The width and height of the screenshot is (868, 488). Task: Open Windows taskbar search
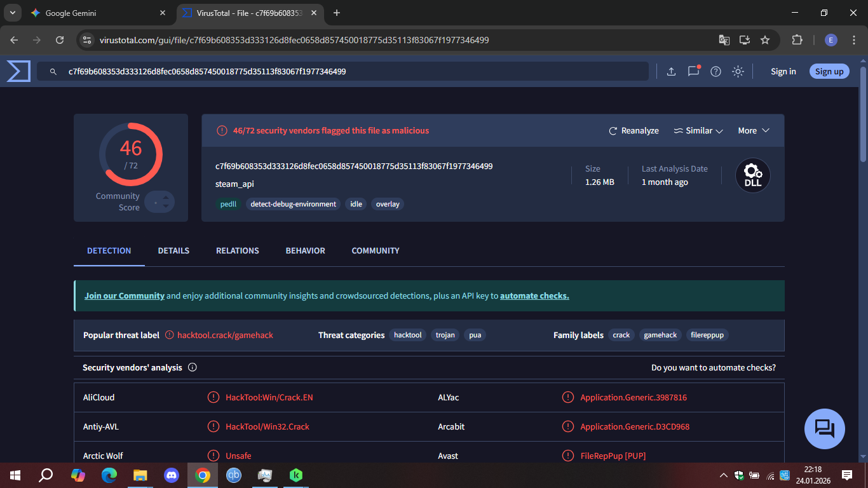click(x=46, y=475)
